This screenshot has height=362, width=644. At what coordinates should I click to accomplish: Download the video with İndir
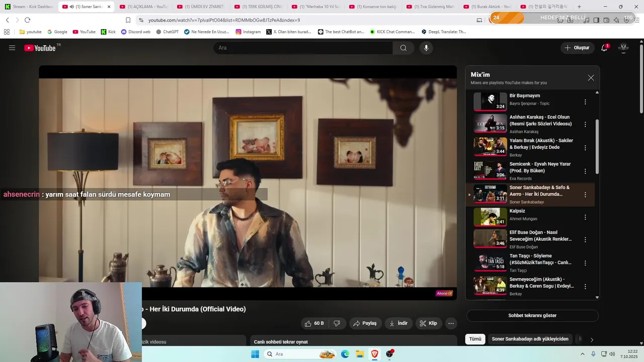click(x=398, y=323)
